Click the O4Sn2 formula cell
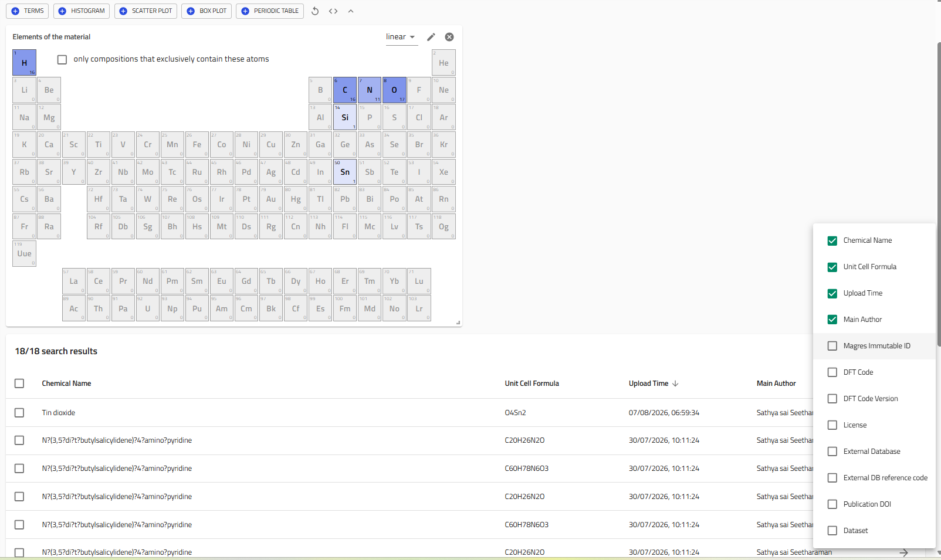Screen dimensions: 941x560 pos(515,413)
